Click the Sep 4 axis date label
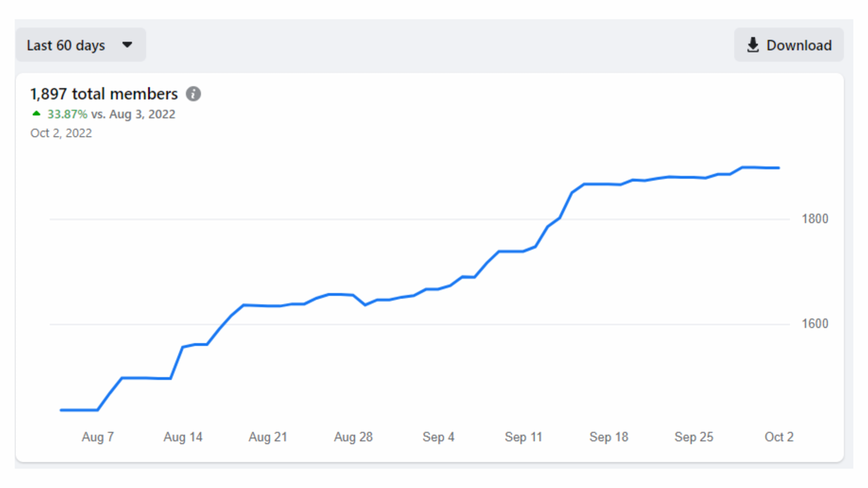Image resolution: width=868 pixels, height=488 pixels. (x=438, y=437)
